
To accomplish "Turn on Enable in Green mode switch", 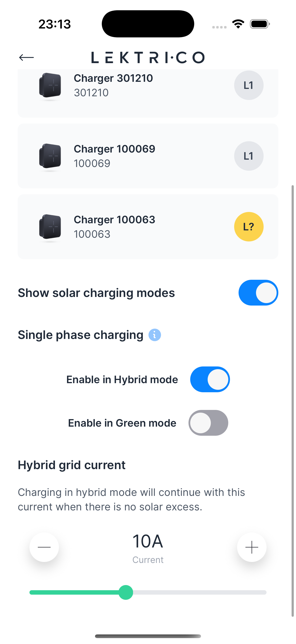I will [x=208, y=423].
